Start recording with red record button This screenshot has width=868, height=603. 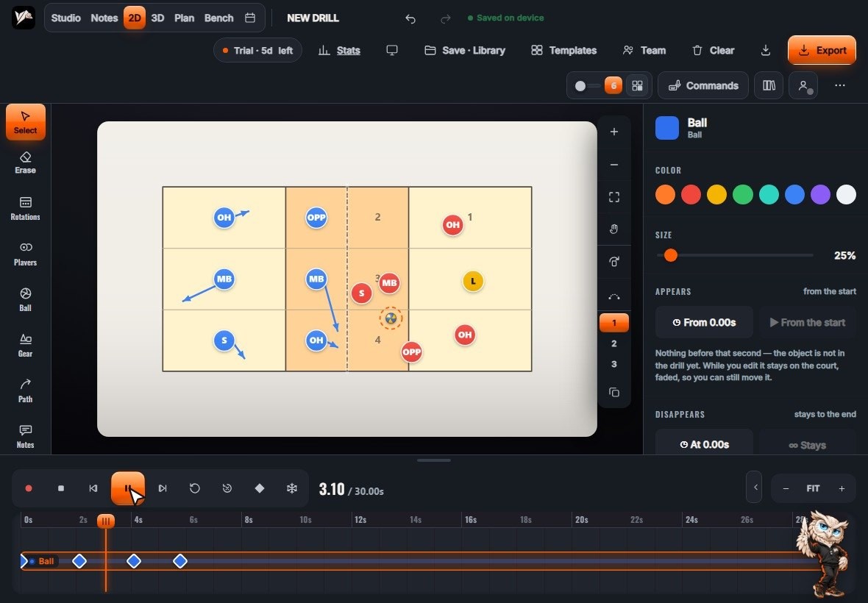pyautogui.click(x=29, y=488)
